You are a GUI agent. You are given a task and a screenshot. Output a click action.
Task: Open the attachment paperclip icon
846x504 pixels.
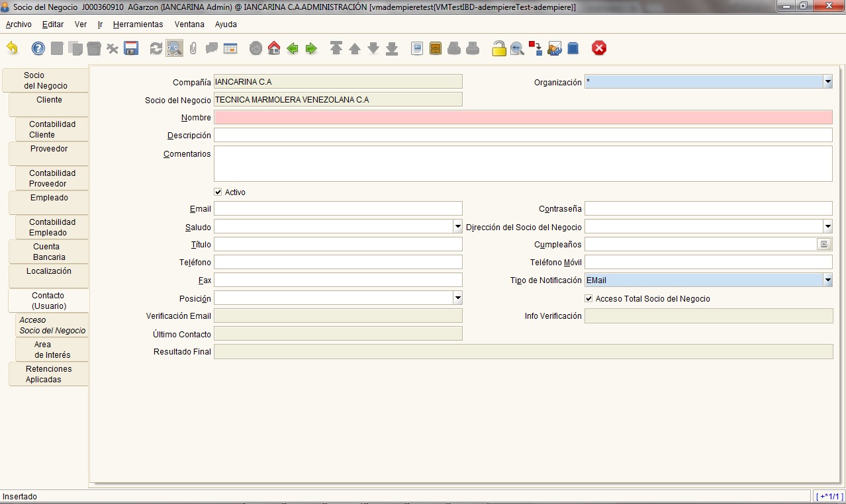(193, 48)
